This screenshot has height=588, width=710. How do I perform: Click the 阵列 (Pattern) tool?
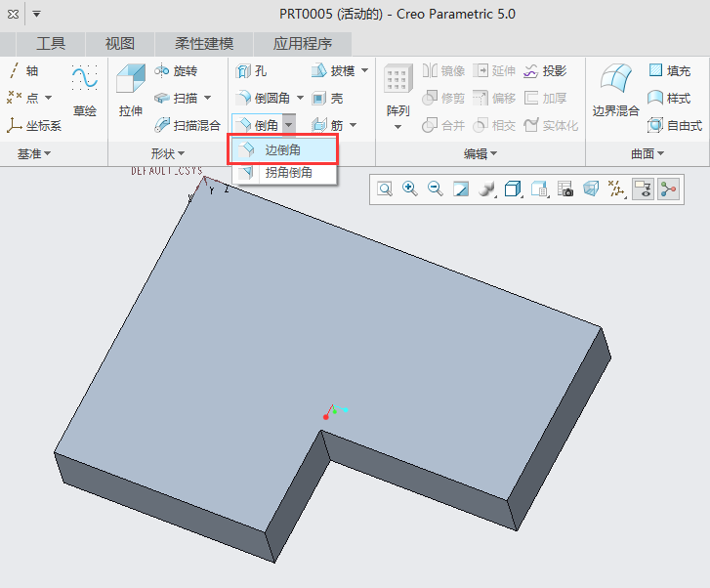pyautogui.click(x=397, y=90)
